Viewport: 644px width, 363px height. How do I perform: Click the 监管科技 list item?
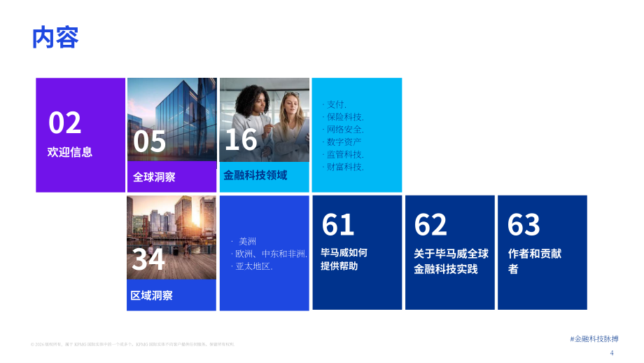(345, 155)
